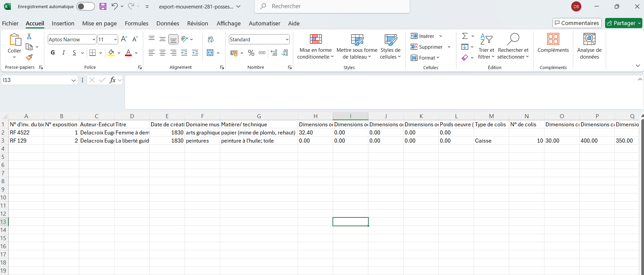Toggle Enregistrement automatique switch

pyautogui.click(x=85, y=6)
